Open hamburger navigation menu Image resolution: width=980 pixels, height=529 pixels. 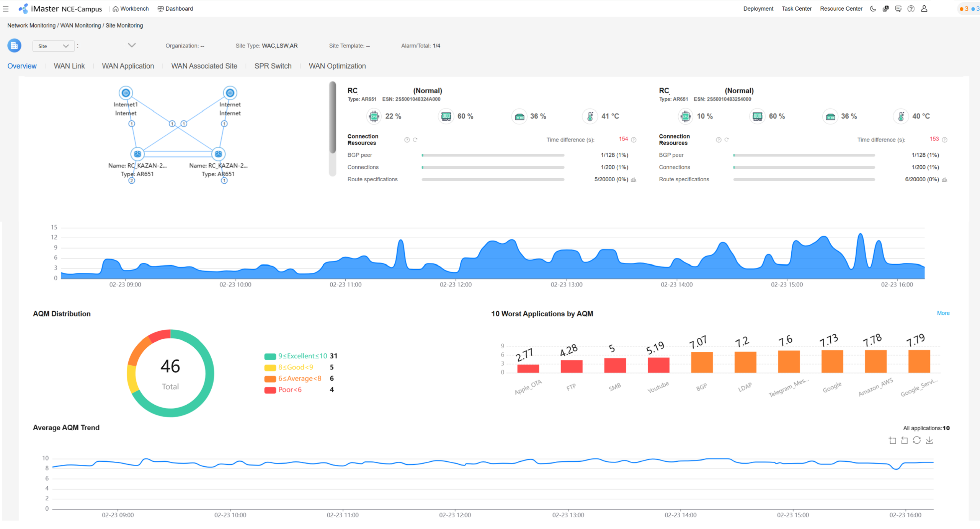point(6,9)
